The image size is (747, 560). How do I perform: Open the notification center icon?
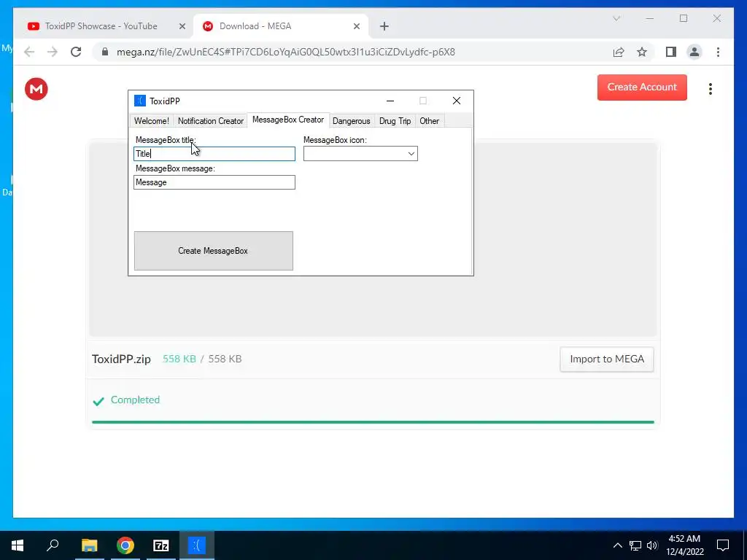pyautogui.click(x=723, y=545)
